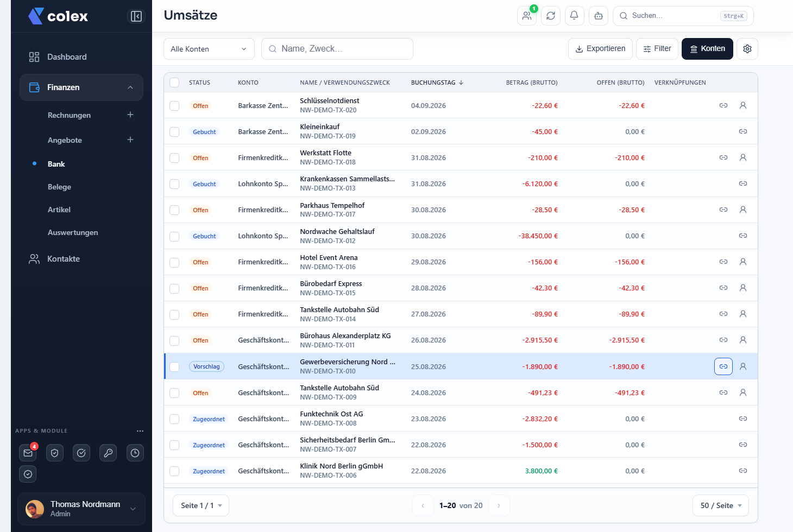Open the scalloped badge-check module icon
Image resolution: width=793 pixels, height=532 pixels.
[28, 474]
